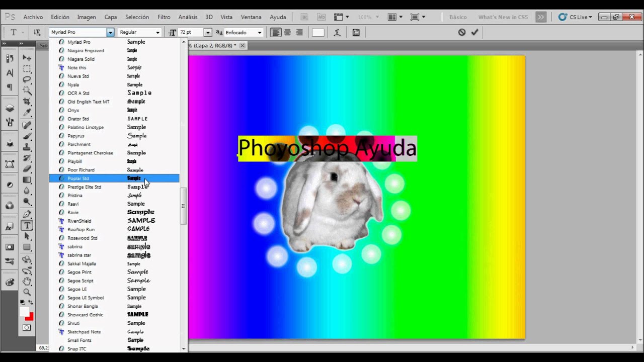Viewport: 644px width, 362px height.
Task: Select the Horizontal Type tool in toolbox
Action: coord(27,226)
